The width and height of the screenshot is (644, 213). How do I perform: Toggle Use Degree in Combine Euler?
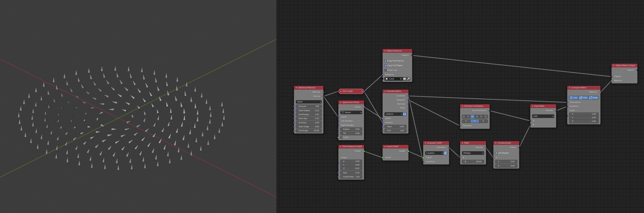[496, 153]
